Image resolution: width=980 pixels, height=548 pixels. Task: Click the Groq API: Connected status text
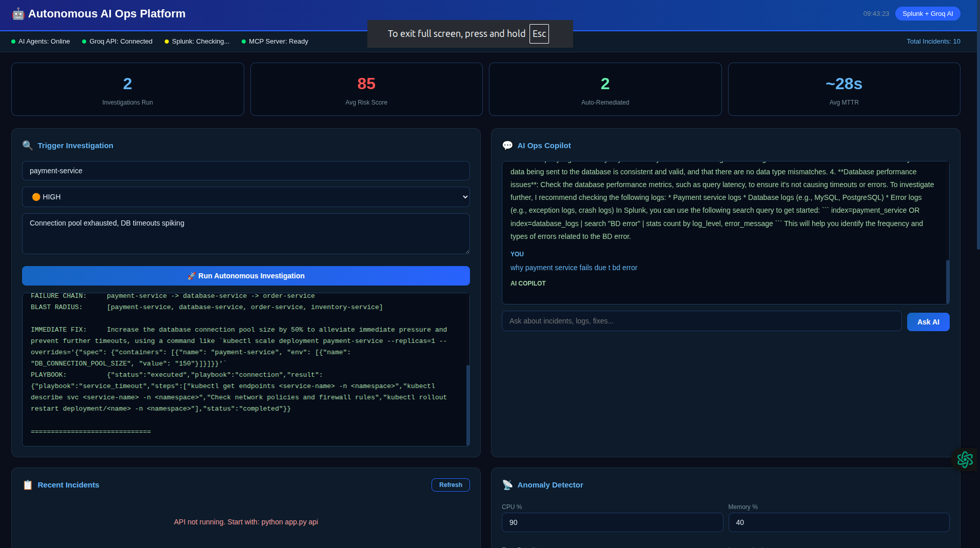tap(121, 42)
